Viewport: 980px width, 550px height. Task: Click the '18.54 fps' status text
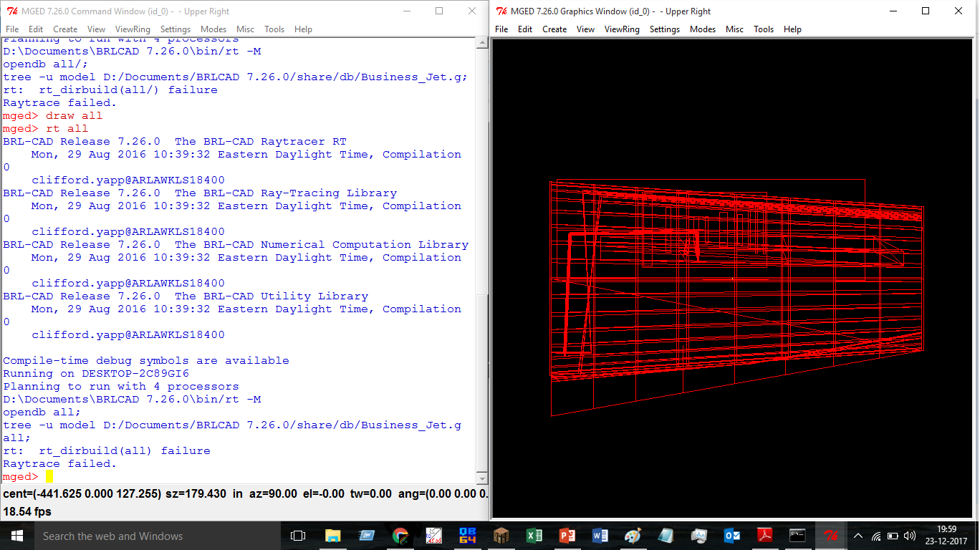(27, 512)
